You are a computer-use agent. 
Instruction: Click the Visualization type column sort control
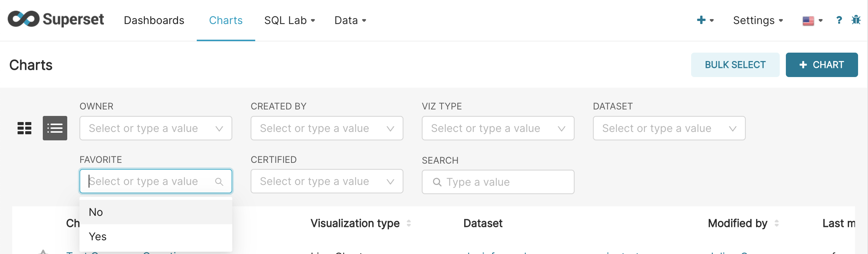408,223
